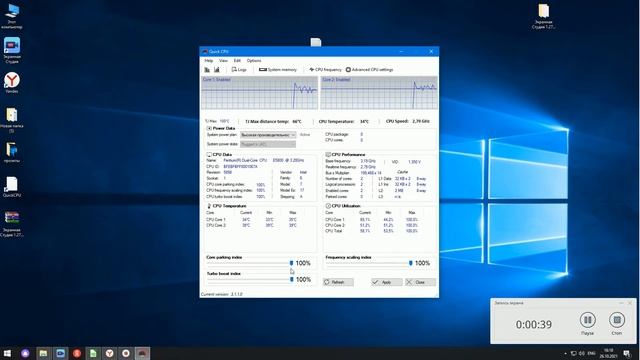Open the Yandex browser desktop shortcut
Screen dimensions: 640x360
(12, 83)
